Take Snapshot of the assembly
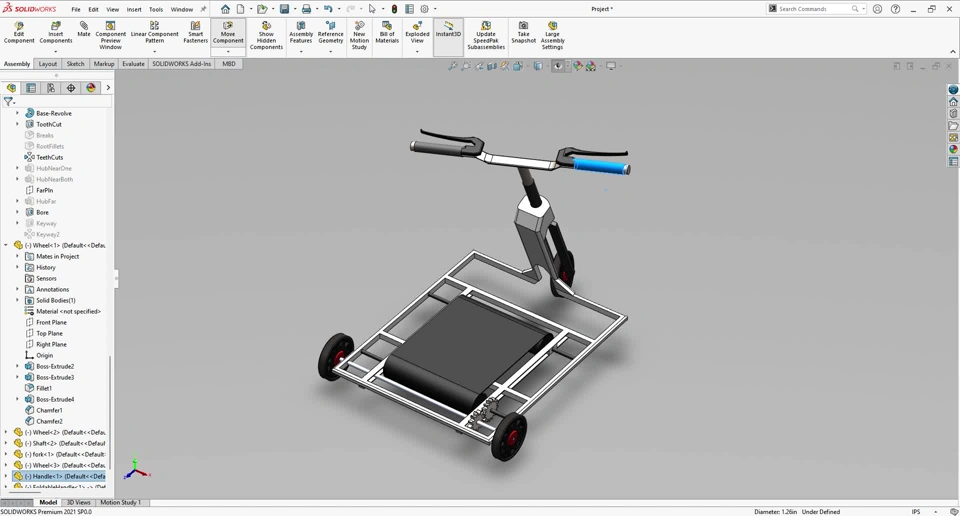Image resolution: width=960 pixels, height=516 pixels. pos(523,33)
